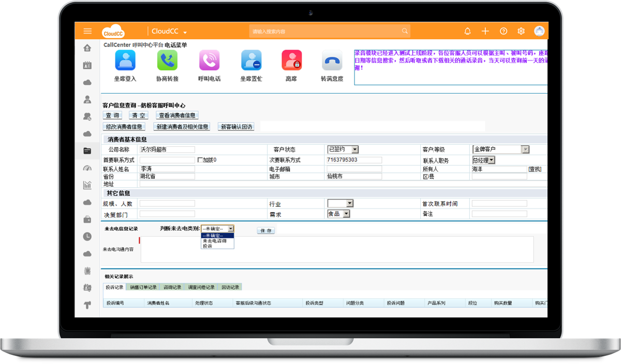621x364 pixels.
Task: Tick the 加拨0 checkbox
Action: (x=200, y=160)
